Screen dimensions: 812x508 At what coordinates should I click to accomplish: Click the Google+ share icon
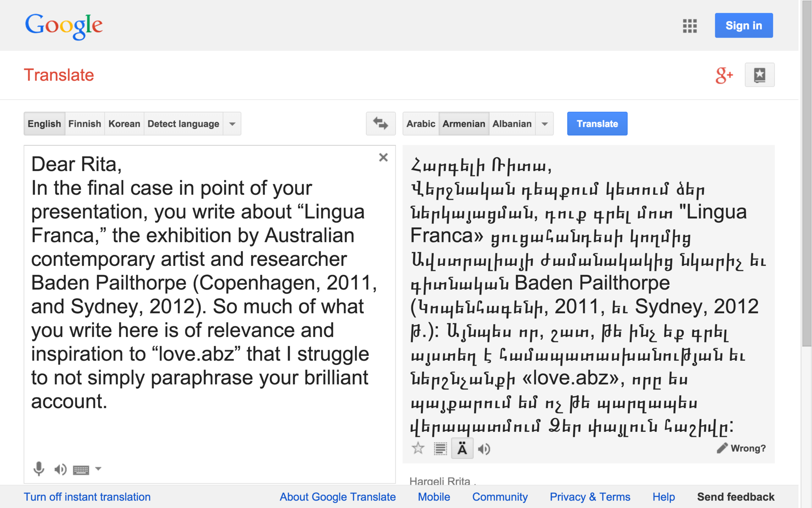[724, 75]
